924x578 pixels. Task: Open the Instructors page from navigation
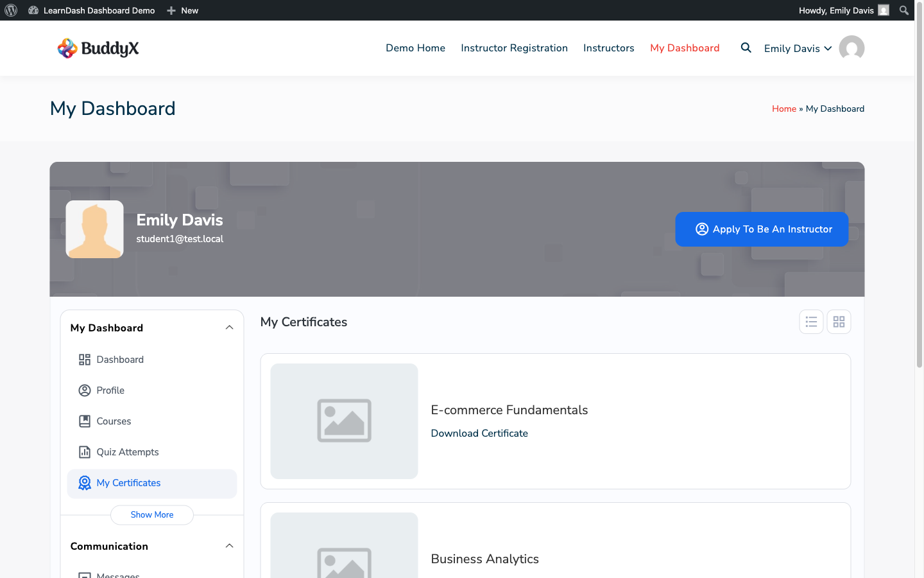[608, 48]
